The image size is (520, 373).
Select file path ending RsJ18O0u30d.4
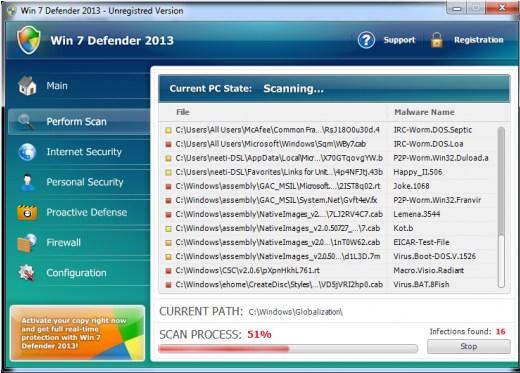tap(277, 130)
